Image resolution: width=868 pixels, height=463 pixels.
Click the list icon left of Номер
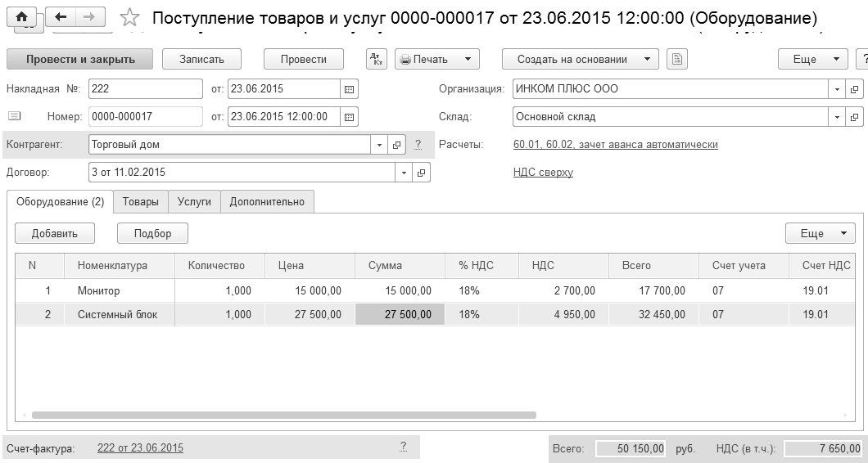pos(15,116)
